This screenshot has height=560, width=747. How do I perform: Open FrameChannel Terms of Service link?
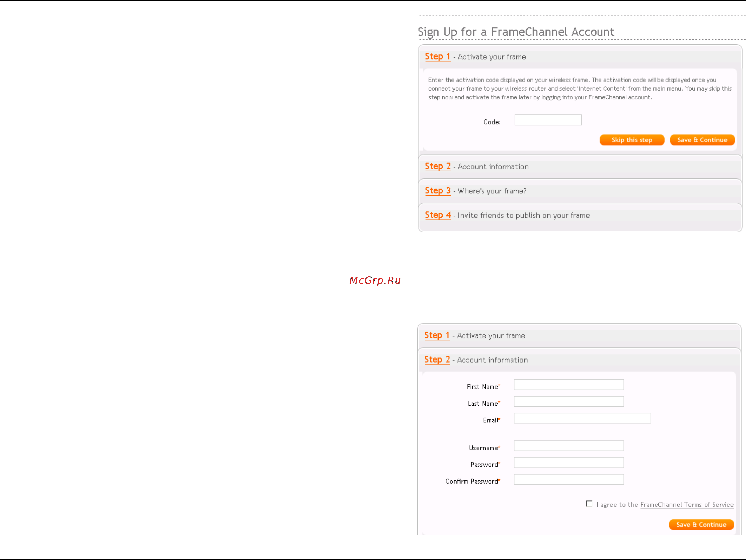click(687, 505)
